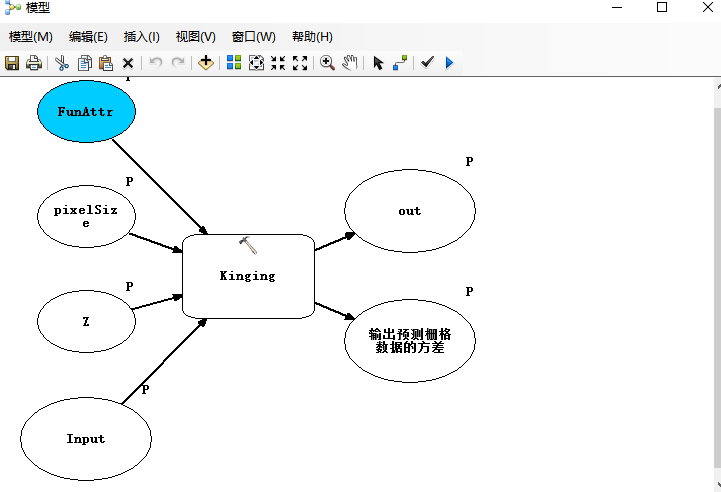This screenshot has width=721, height=492.
Task: Close the 模型 window
Action: point(708,7)
